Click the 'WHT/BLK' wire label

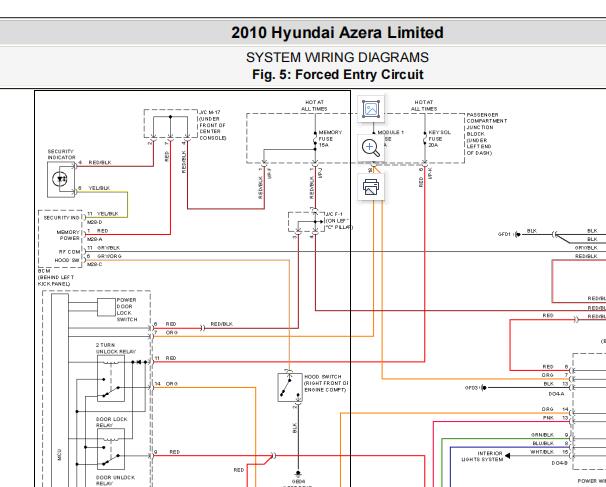[x=542, y=452]
